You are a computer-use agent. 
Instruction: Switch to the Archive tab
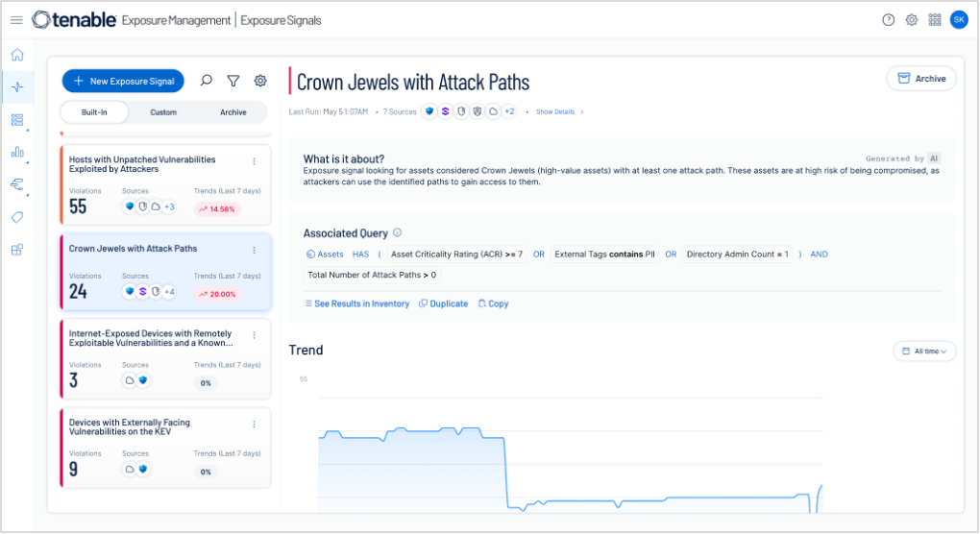click(x=233, y=112)
